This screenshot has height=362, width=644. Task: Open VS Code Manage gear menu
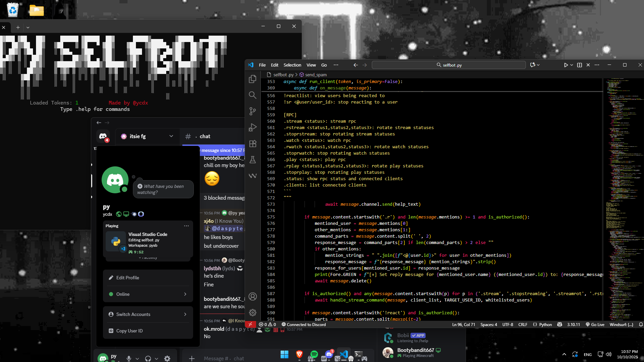[253, 313]
